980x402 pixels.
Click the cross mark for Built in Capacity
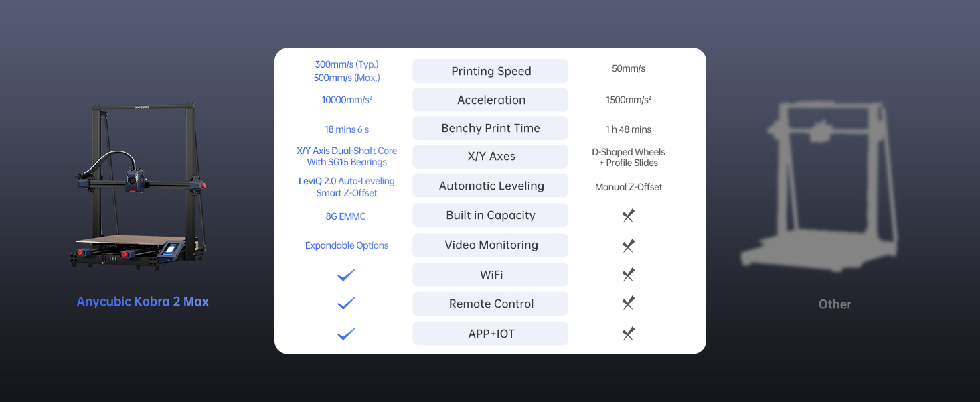[x=628, y=216]
